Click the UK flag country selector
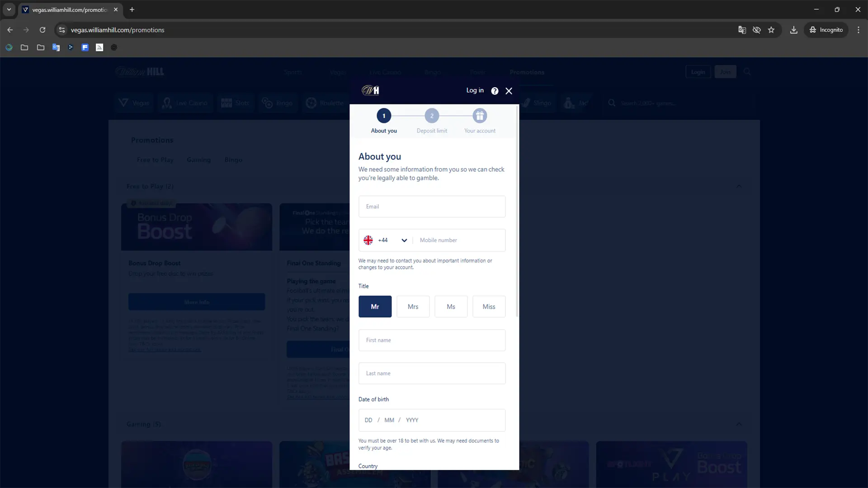This screenshot has width=868, height=488. pos(368,240)
